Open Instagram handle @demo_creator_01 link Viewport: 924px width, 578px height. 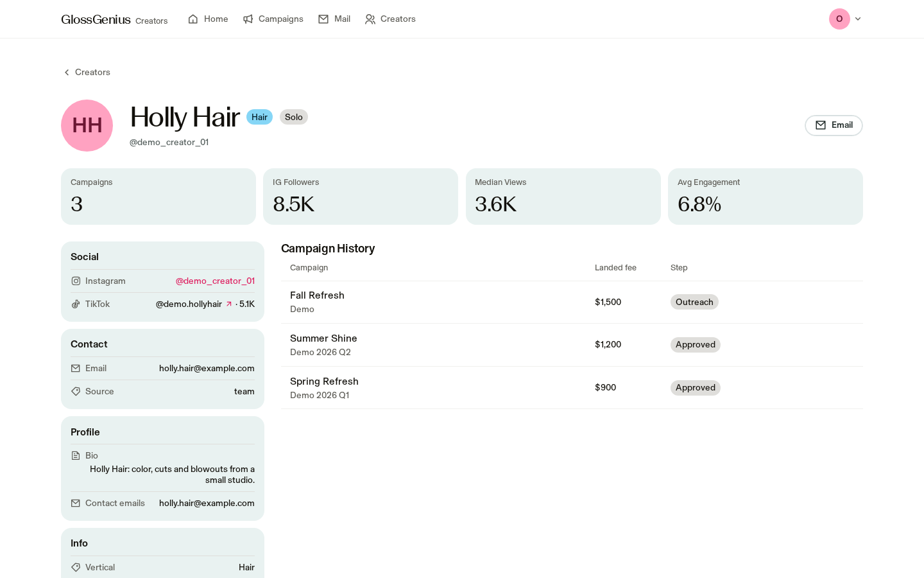click(x=215, y=281)
